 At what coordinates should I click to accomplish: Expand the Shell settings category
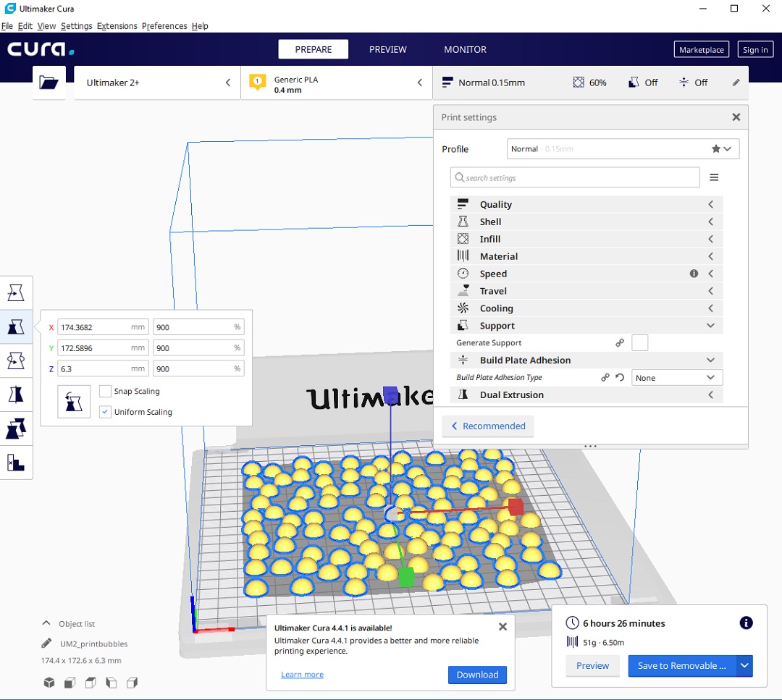[586, 222]
